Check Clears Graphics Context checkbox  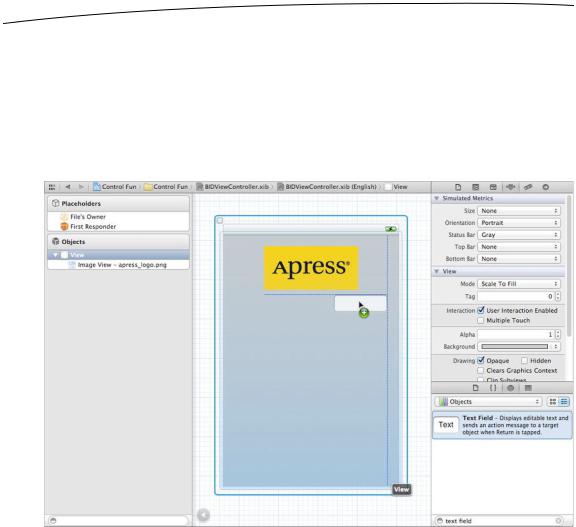point(481,371)
